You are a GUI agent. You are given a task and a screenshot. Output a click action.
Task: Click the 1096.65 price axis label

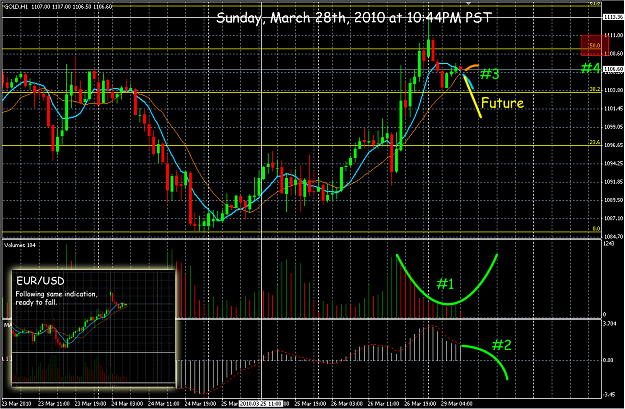pyautogui.click(x=613, y=145)
